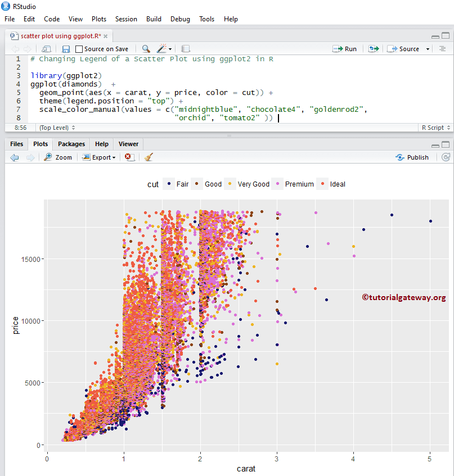
Task: Close the scatter plot script tab
Action: tap(106, 36)
